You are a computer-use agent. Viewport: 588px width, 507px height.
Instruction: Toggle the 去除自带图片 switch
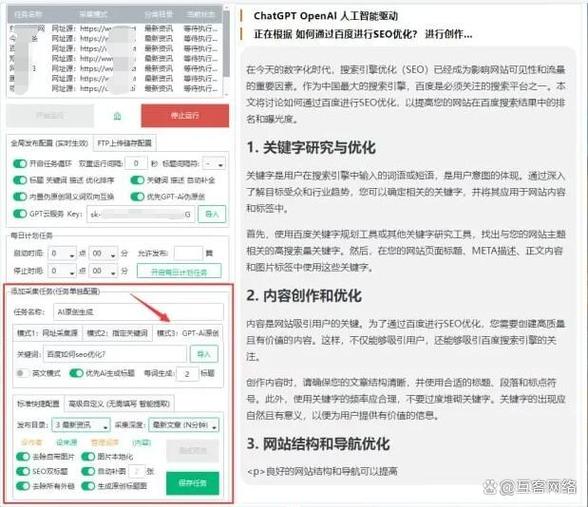23,457
